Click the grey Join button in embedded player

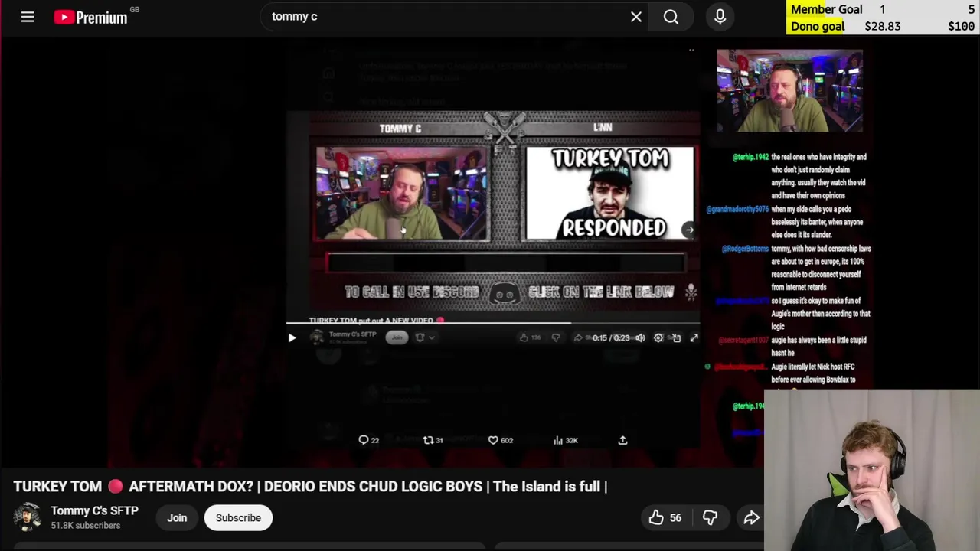397,337
